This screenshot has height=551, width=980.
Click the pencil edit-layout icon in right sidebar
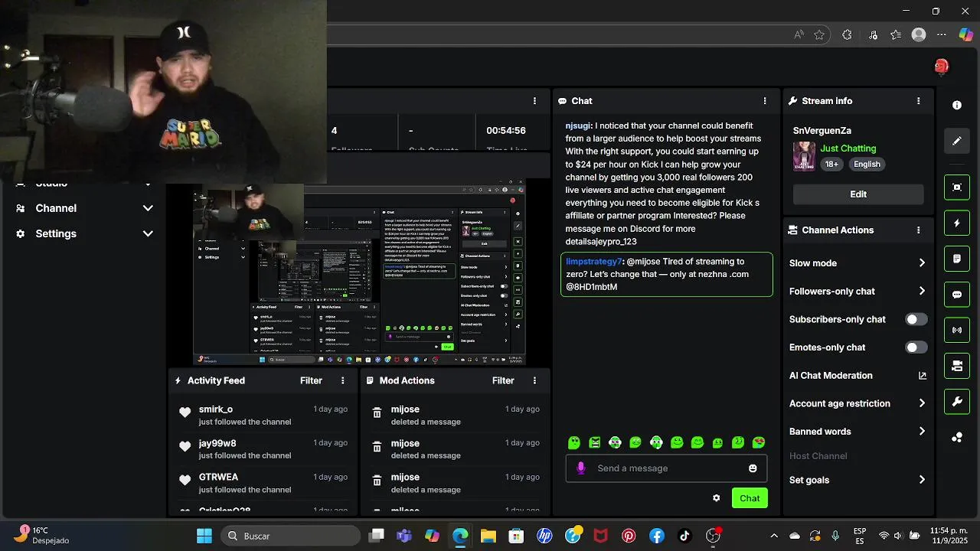(957, 141)
